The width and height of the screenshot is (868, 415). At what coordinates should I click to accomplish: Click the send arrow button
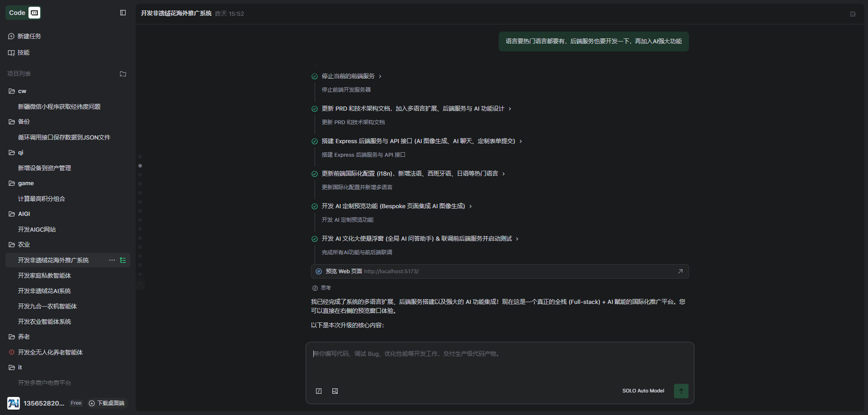coord(681,391)
